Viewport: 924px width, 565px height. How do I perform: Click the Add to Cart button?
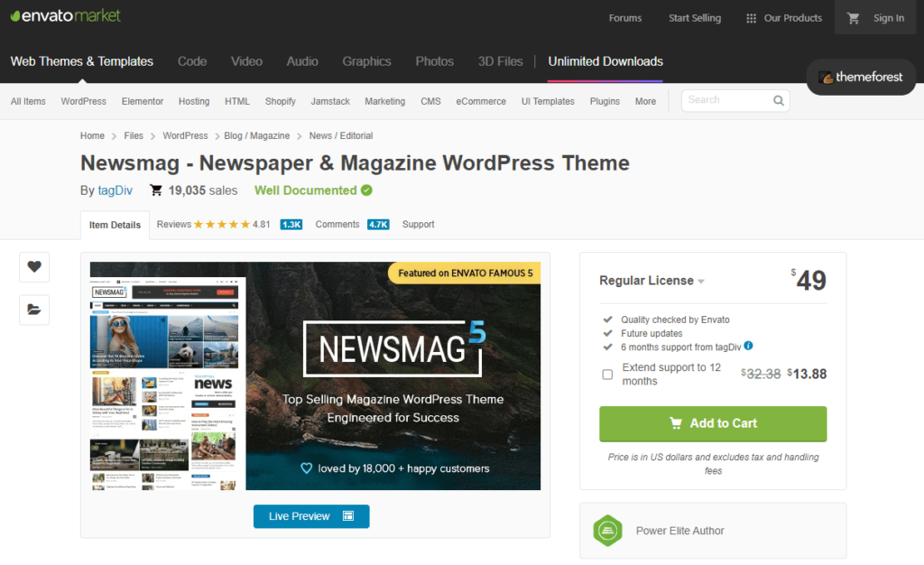coord(713,423)
